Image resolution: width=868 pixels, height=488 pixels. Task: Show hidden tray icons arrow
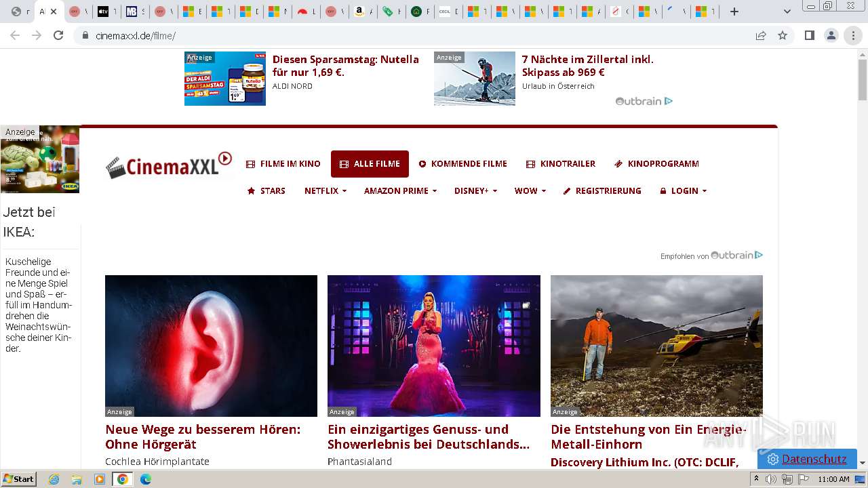coord(756,479)
